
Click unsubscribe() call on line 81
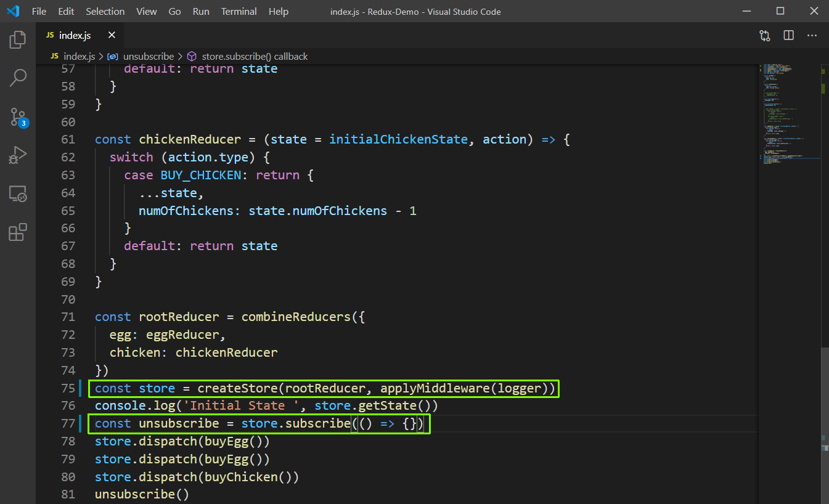[142, 494]
